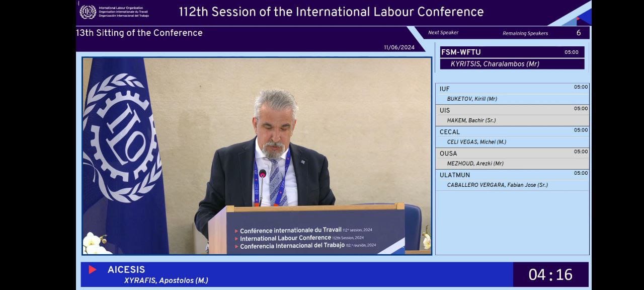The width and height of the screenshot is (644, 290).
Task: Click speaker name CABALLERO VERGARA, Fabian Jose
Action: click(x=497, y=185)
